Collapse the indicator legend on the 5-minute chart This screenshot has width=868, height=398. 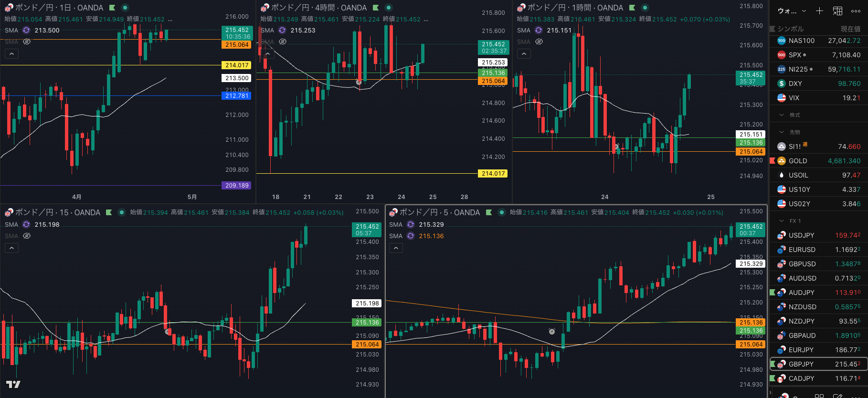[396, 248]
